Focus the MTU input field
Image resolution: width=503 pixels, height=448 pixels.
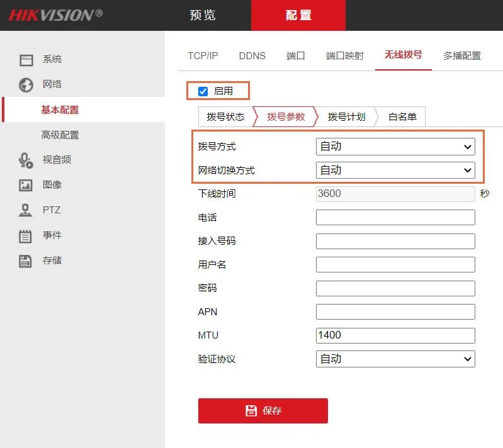point(395,335)
